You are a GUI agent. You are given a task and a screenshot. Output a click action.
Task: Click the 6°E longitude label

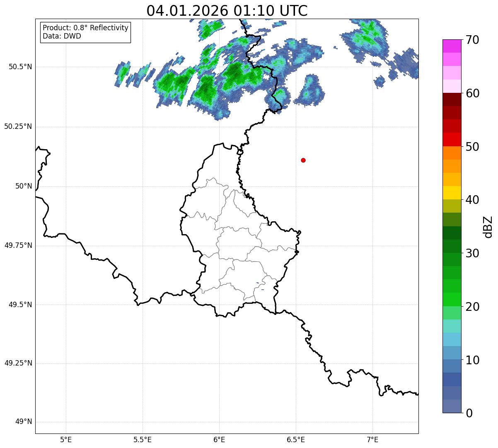(x=219, y=439)
